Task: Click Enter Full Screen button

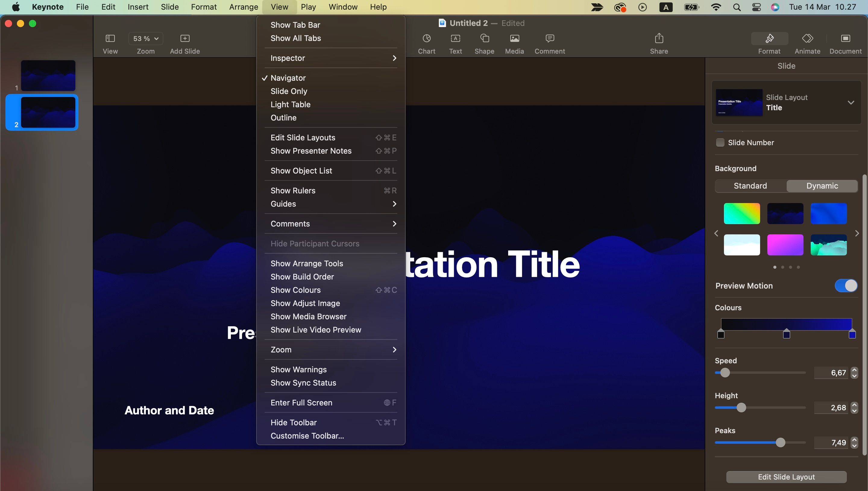Action: click(x=302, y=403)
